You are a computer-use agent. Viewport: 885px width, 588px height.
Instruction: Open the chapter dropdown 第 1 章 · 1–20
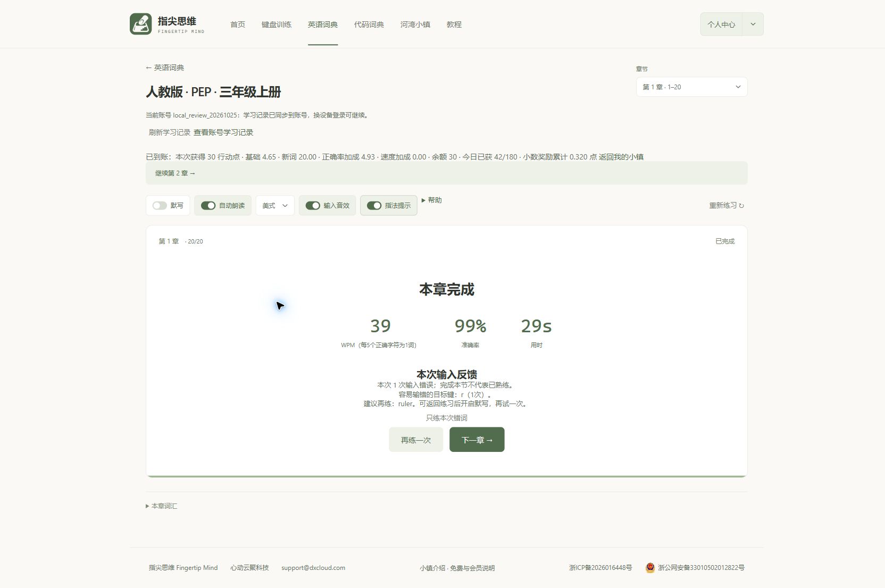coord(691,87)
